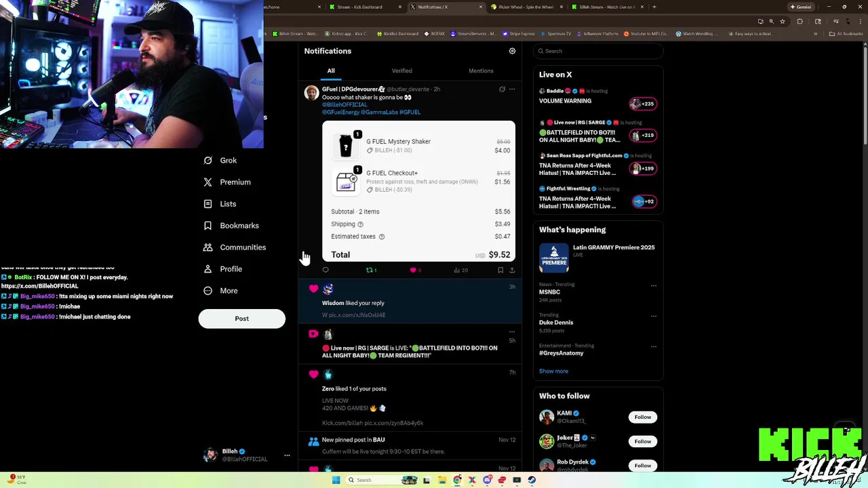
Task: Open Discord from the taskbar
Action: point(487,480)
